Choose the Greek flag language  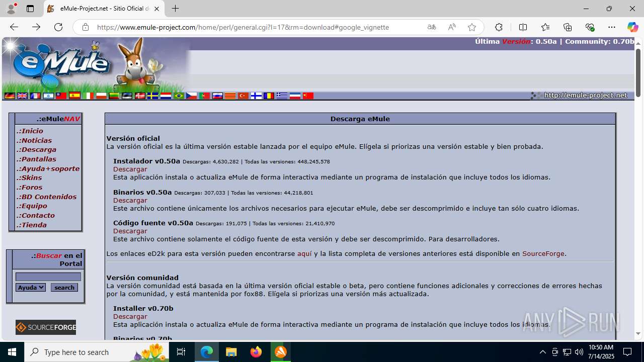[x=282, y=96]
